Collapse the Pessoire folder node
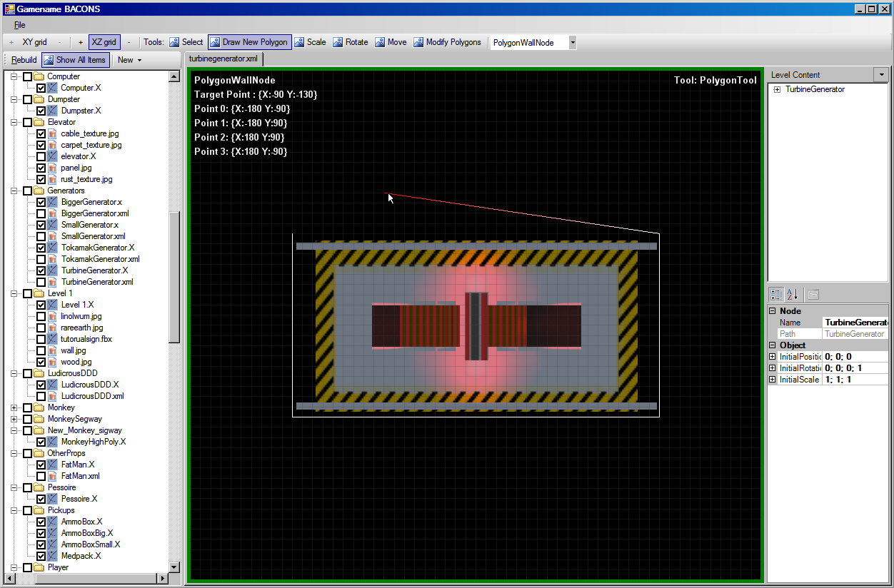894x588 pixels. (14, 487)
